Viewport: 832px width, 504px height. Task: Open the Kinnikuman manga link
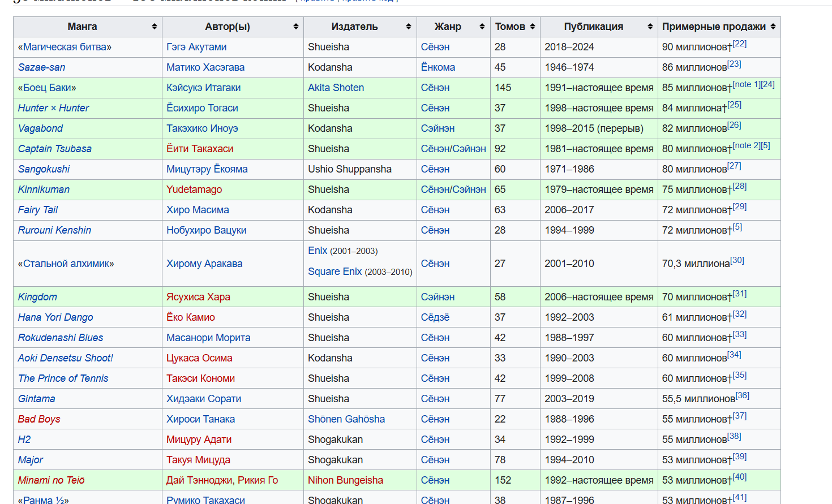(44, 189)
